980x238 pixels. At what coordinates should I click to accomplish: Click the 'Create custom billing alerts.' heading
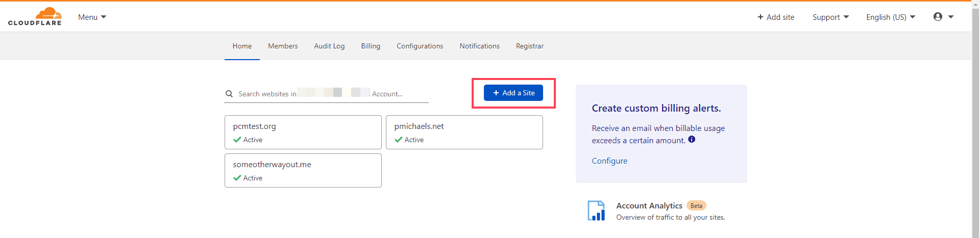656,108
